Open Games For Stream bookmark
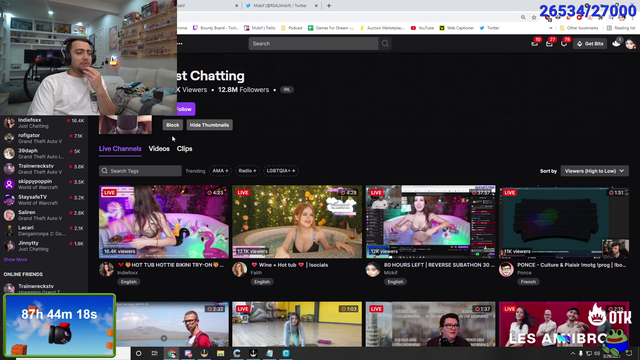Viewport: 640px width, 360px height. pos(331,28)
